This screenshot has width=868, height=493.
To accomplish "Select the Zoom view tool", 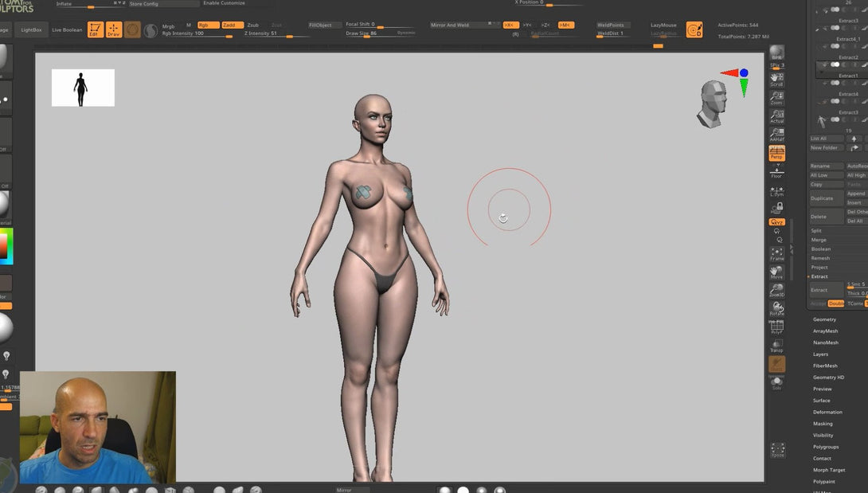I will [776, 98].
